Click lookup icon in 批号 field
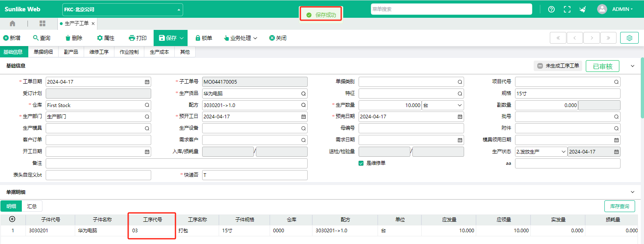 pyautogui.click(x=617, y=117)
